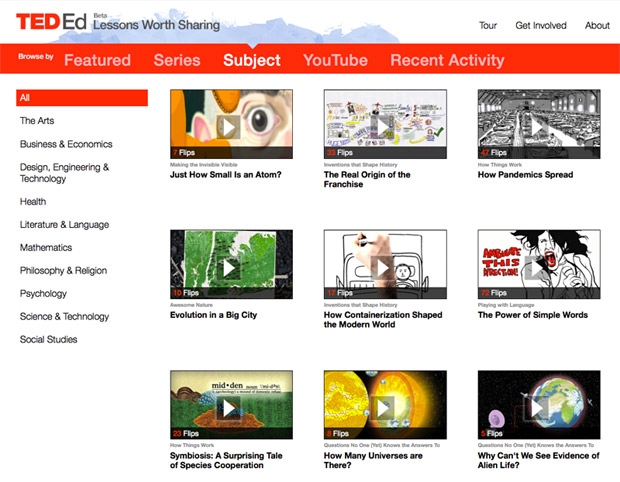Click the 23 Flips badge
620x482 pixels.
pyautogui.click(x=186, y=433)
